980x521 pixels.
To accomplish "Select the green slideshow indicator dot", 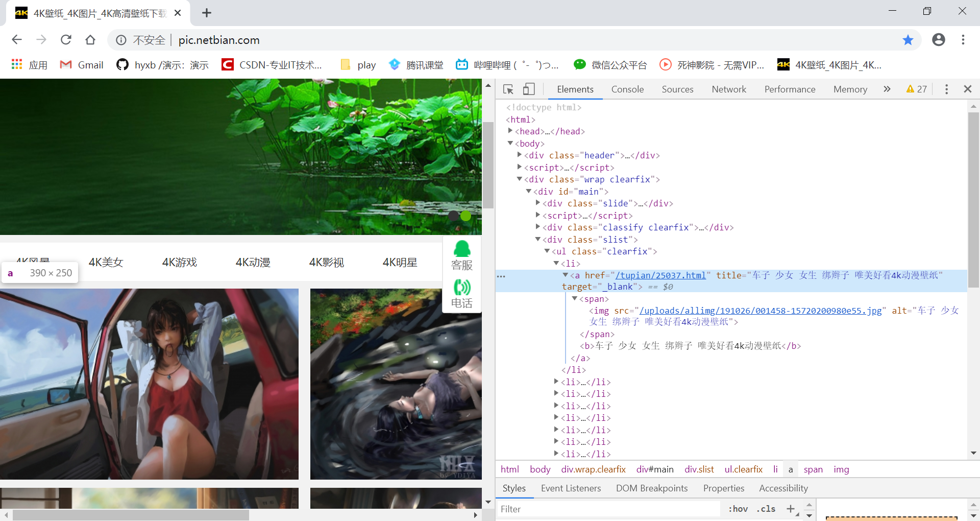I will click(x=465, y=216).
